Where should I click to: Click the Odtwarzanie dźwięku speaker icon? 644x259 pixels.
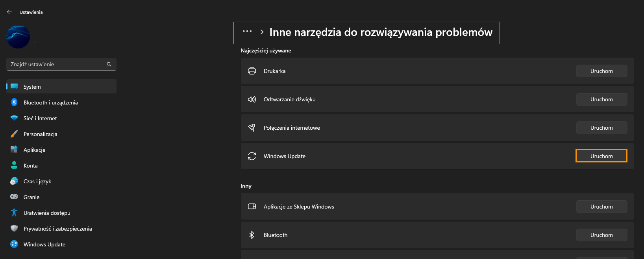coord(252,99)
